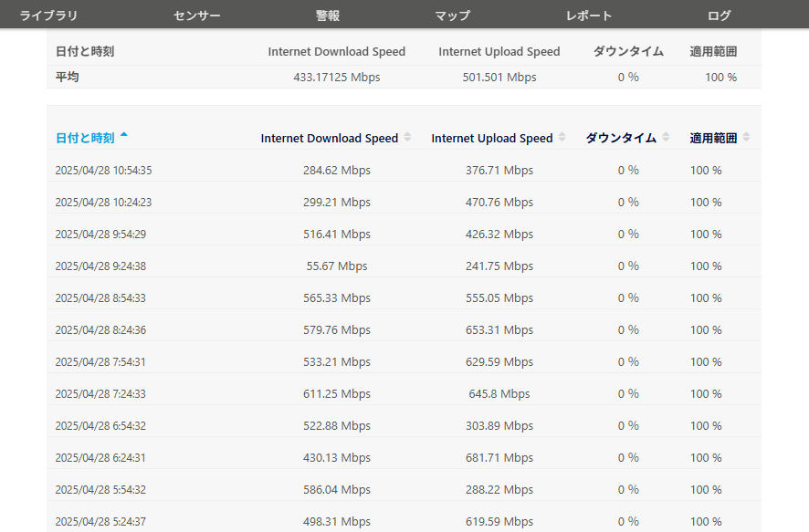Select the レポート menu item
This screenshot has width=809, height=532.
[x=589, y=16]
